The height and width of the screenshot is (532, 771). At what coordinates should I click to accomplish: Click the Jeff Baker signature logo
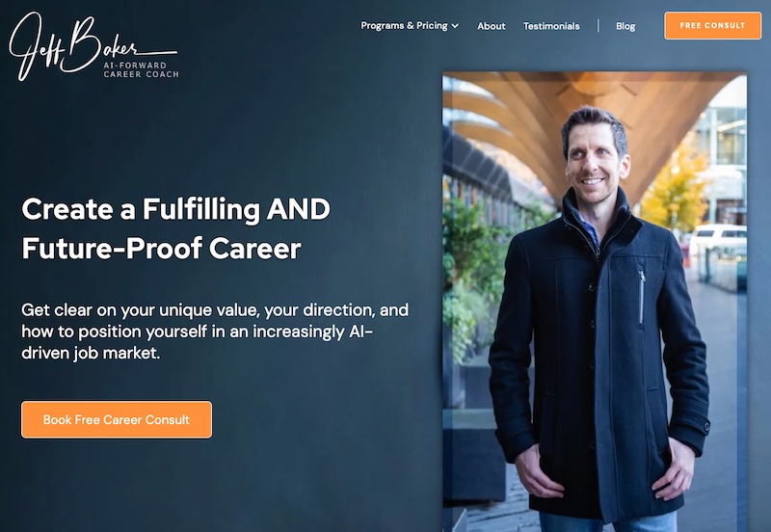(x=93, y=46)
